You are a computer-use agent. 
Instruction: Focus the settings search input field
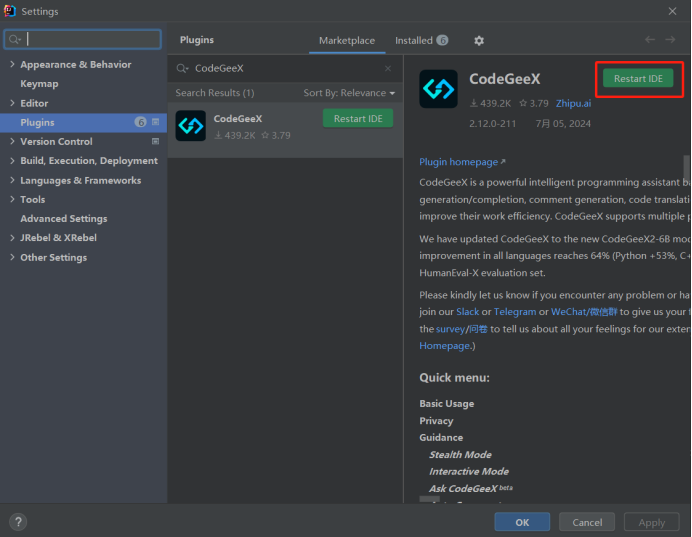[83, 39]
